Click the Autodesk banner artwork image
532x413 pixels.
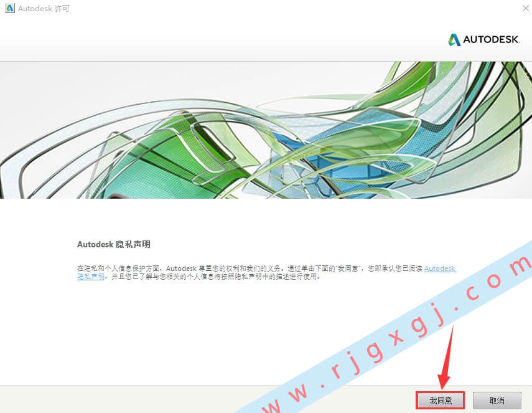click(266, 130)
